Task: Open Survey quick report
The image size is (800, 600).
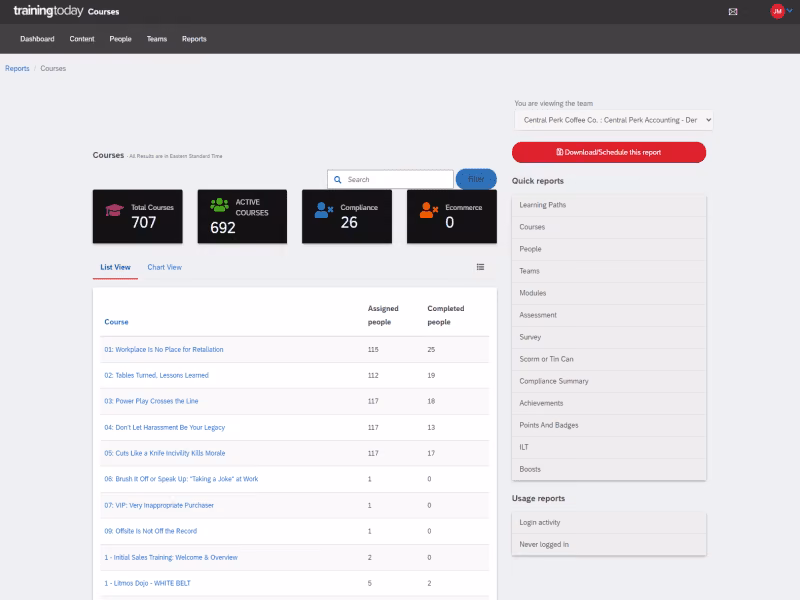Action: click(609, 337)
